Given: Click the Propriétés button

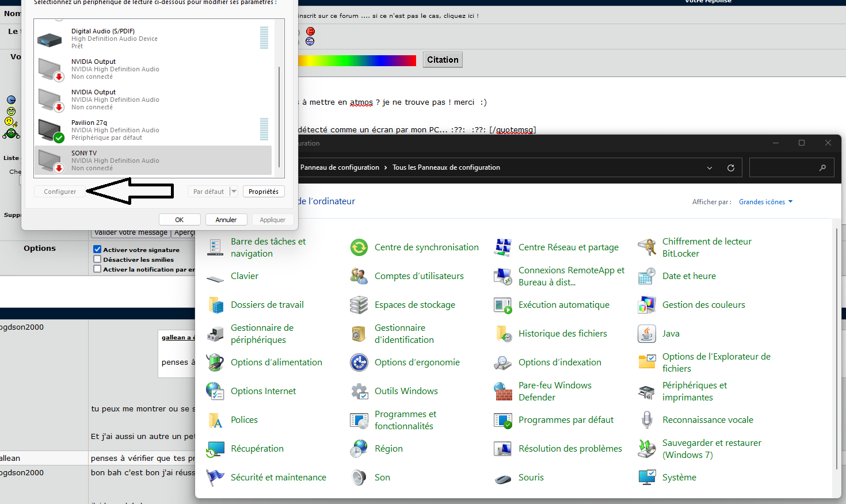Looking at the screenshot, I should pyautogui.click(x=264, y=192).
